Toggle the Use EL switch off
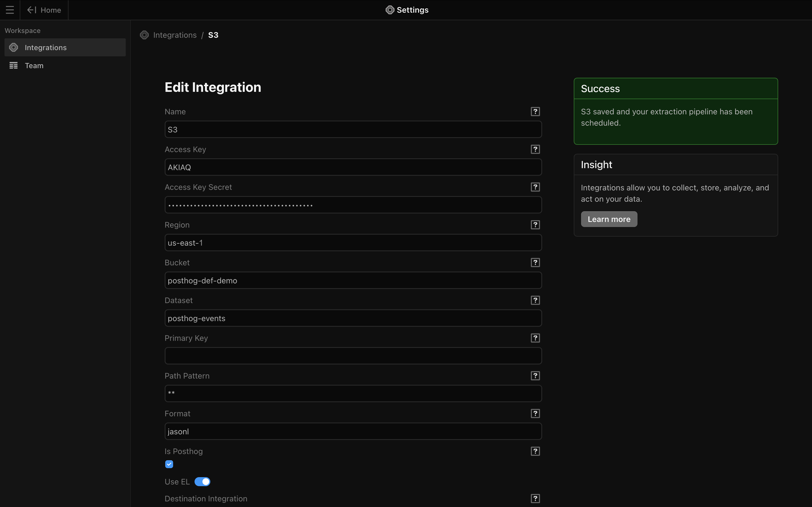 coord(202,482)
